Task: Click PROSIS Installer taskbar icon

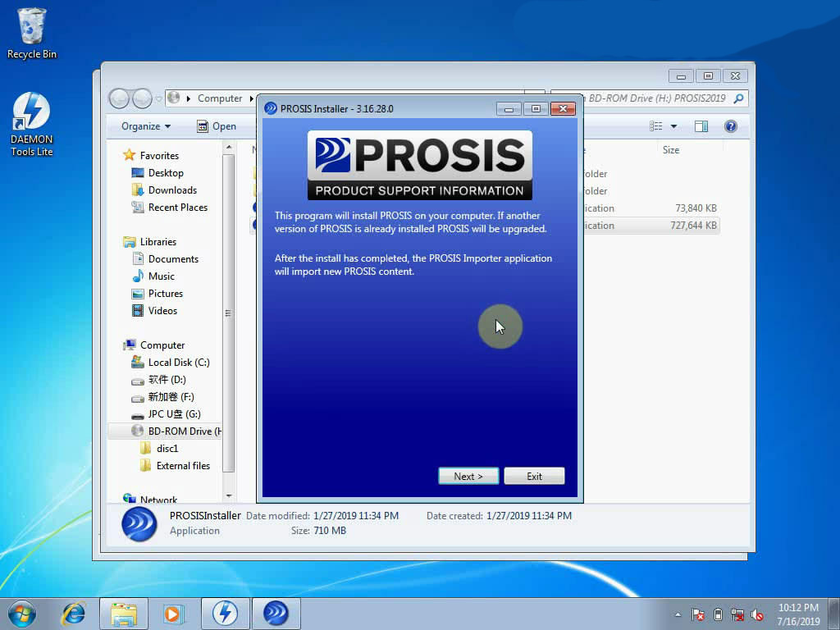Action: 276,613
